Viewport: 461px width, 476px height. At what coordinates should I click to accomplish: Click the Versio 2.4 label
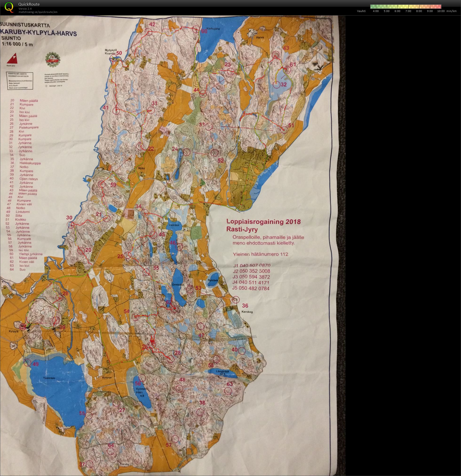point(25,9)
